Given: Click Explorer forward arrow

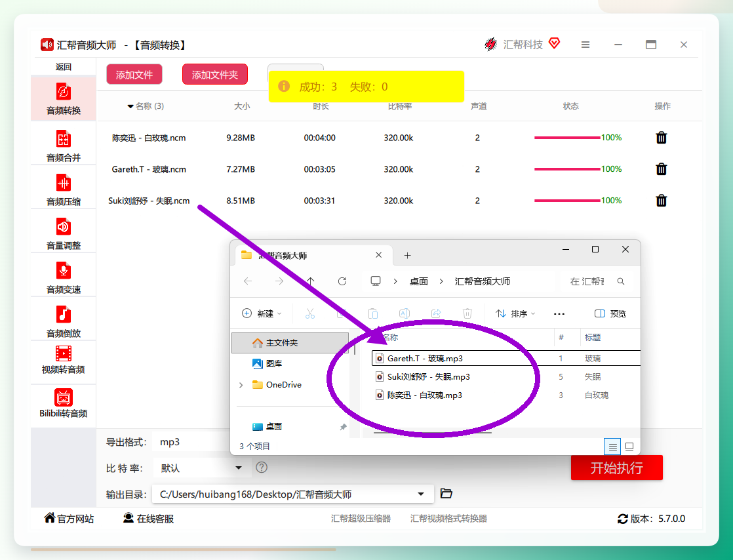Looking at the screenshot, I should tap(279, 281).
